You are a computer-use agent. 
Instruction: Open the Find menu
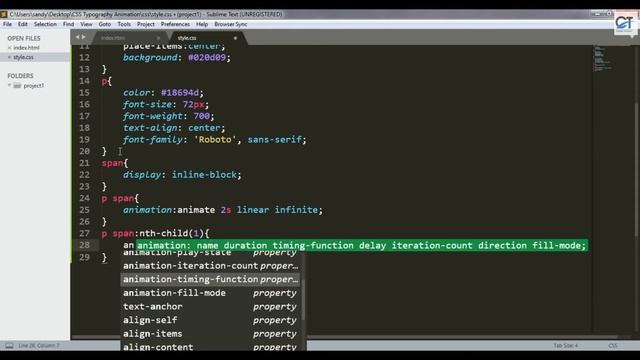(x=69, y=24)
